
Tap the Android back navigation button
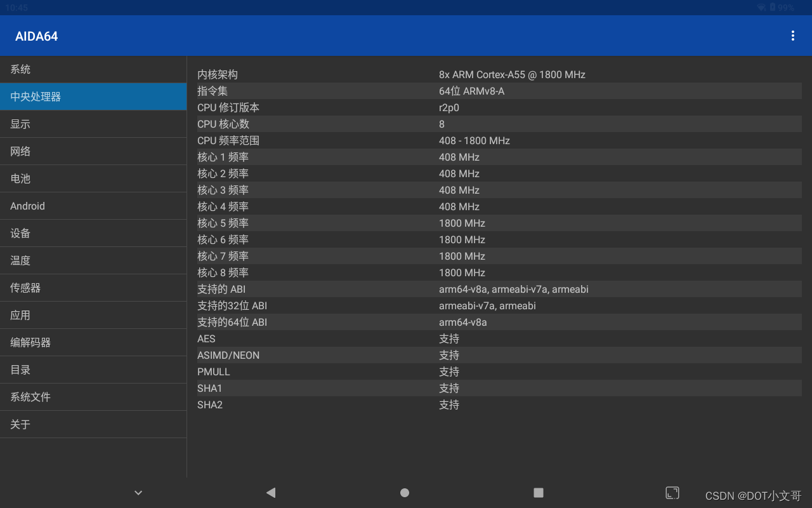pyautogui.click(x=271, y=492)
